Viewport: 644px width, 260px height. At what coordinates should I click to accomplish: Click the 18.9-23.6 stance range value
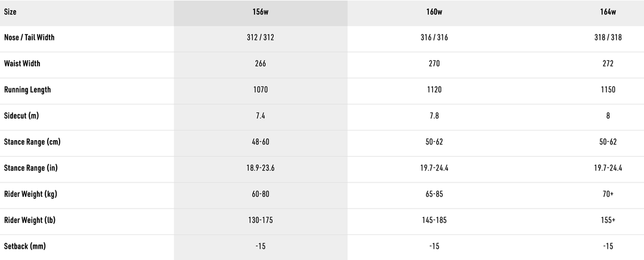click(260, 168)
